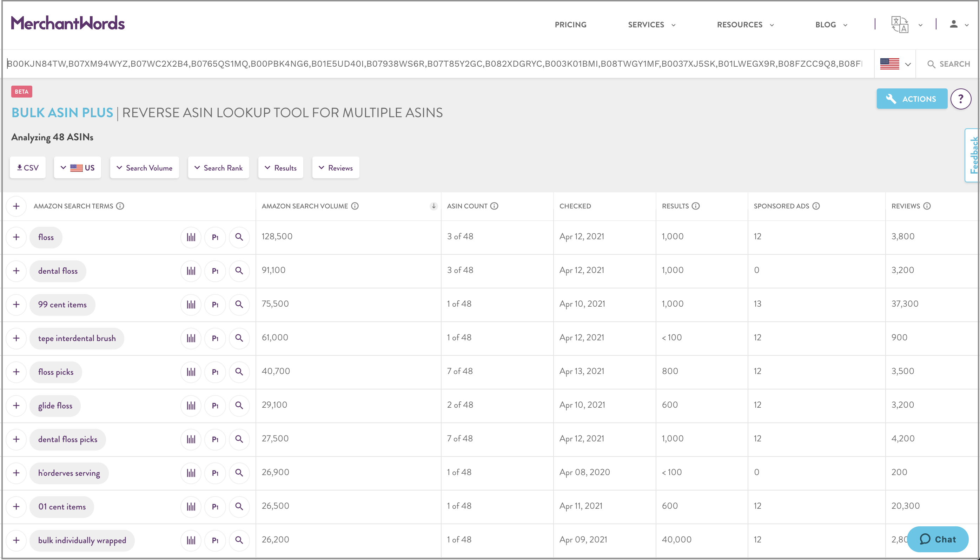Expand the dental floss picks row
Screen dimensions: 980x560
click(x=16, y=439)
